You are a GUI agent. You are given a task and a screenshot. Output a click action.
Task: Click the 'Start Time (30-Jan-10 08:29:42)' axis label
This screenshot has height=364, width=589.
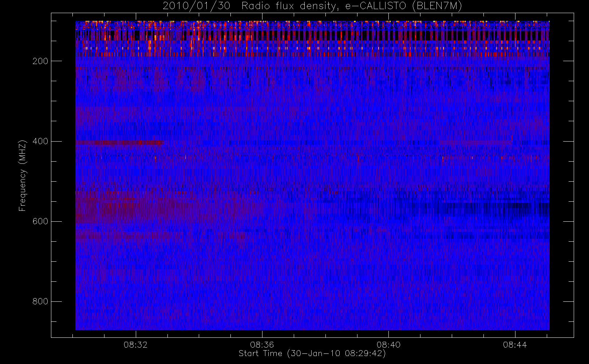click(x=312, y=353)
